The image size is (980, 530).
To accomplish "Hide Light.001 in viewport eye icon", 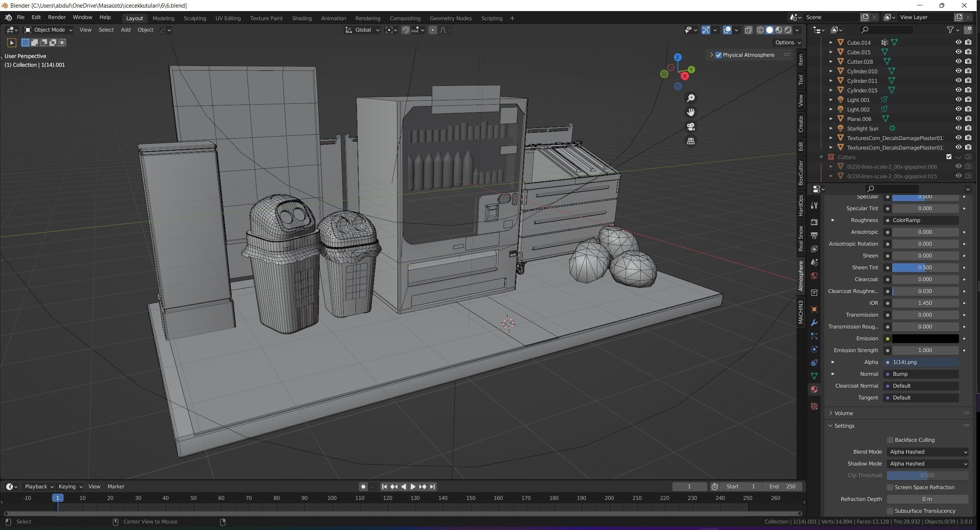I will point(958,100).
